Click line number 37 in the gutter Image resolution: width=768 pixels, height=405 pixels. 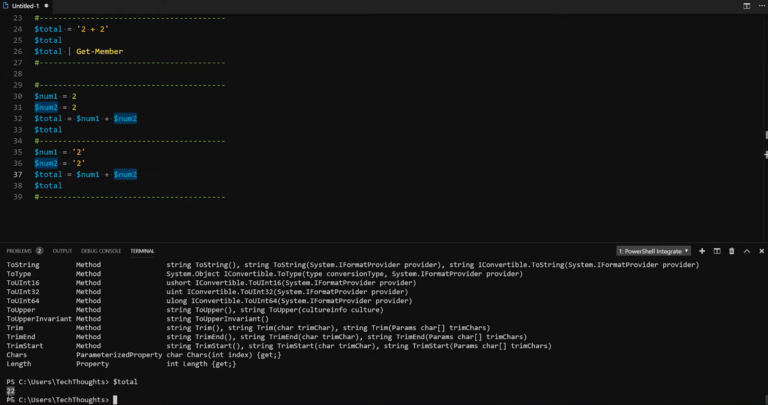17,174
